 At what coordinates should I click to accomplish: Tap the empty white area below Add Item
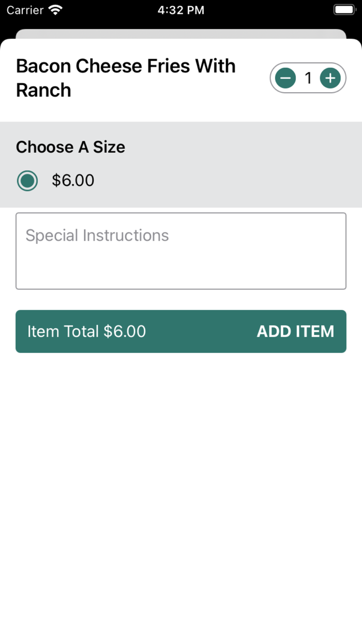pyautogui.click(x=181, y=492)
